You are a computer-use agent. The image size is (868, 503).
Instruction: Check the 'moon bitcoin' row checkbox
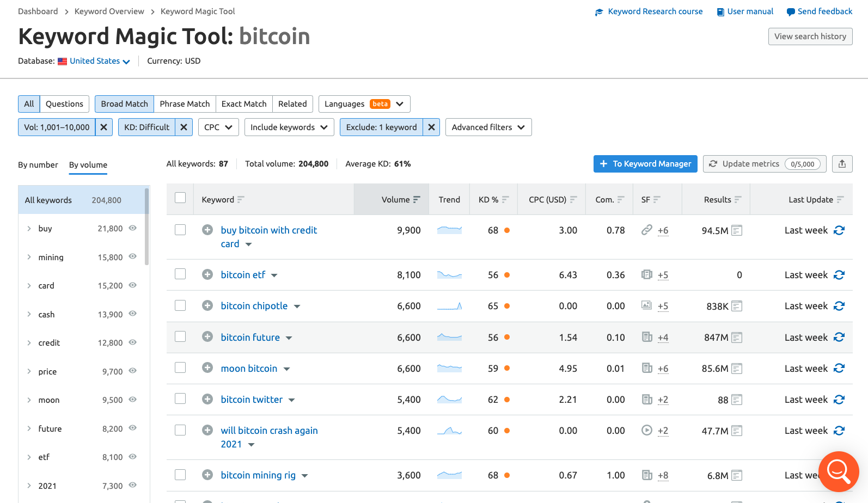point(180,367)
